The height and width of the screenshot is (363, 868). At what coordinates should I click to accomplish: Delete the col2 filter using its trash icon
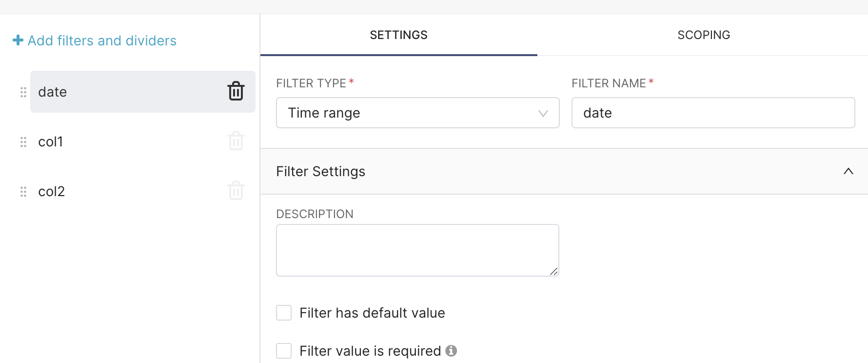point(236,191)
